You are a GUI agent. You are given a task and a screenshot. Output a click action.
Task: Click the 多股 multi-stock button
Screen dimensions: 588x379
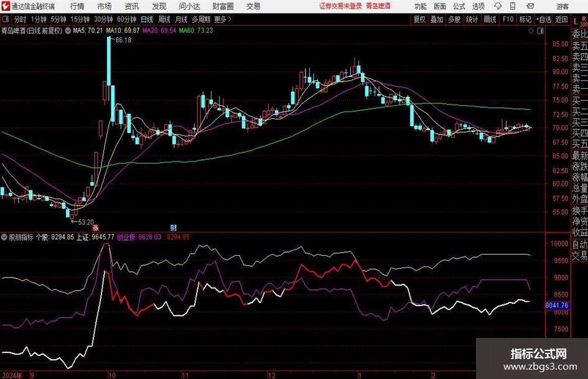(x=454, y=19)
